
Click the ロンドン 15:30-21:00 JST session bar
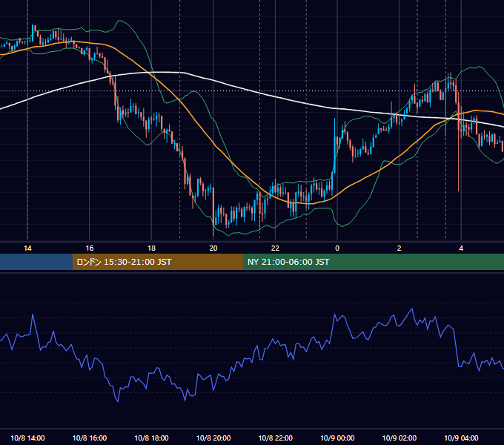pyautogui.click(x=157, y=262)
